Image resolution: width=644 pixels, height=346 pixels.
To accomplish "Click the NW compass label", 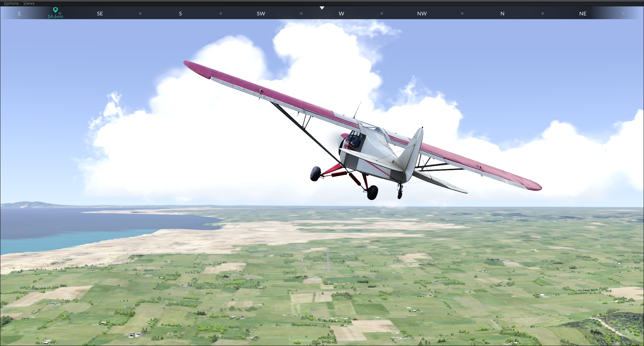I will click(x=422, y=14).
